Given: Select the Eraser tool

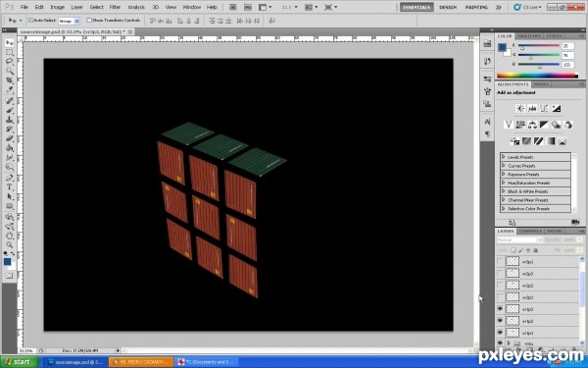Looking at the screenshot, I should click(10, 138).
